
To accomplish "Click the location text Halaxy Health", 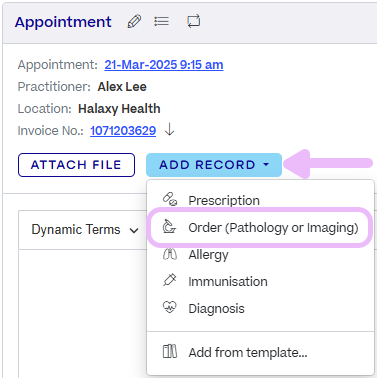I will [x=119, y=109].
